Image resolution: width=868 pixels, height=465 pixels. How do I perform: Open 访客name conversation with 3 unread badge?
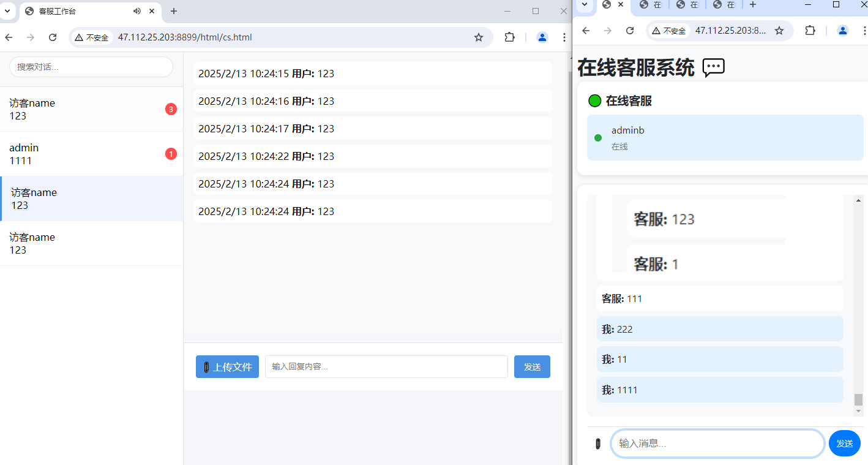click(91, 109)
